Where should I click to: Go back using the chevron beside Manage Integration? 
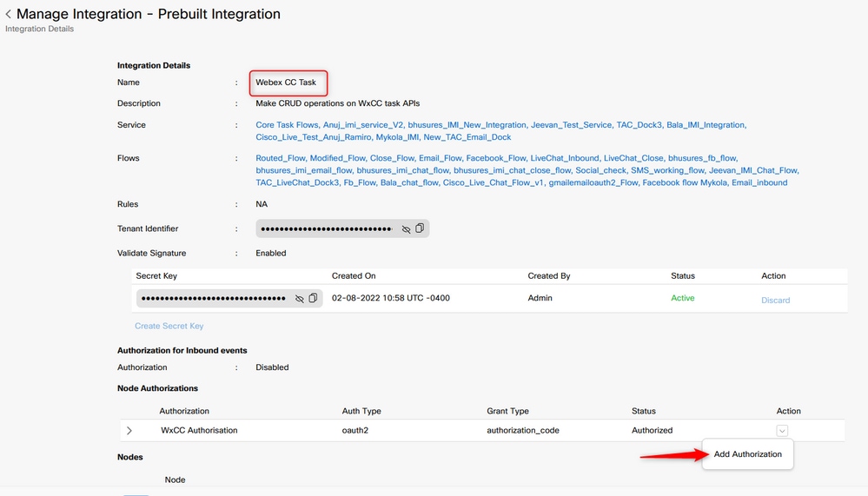tap(9, 15)
